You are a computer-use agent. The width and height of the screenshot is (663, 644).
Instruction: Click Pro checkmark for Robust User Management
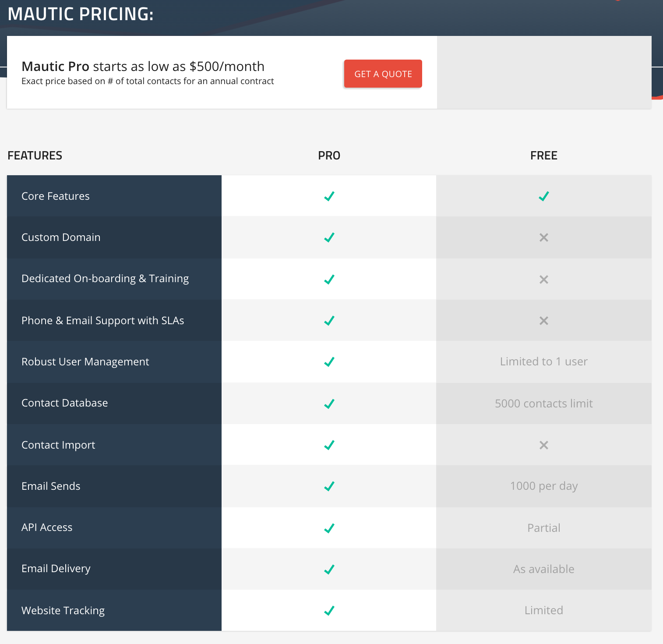[x=329, y=362]
